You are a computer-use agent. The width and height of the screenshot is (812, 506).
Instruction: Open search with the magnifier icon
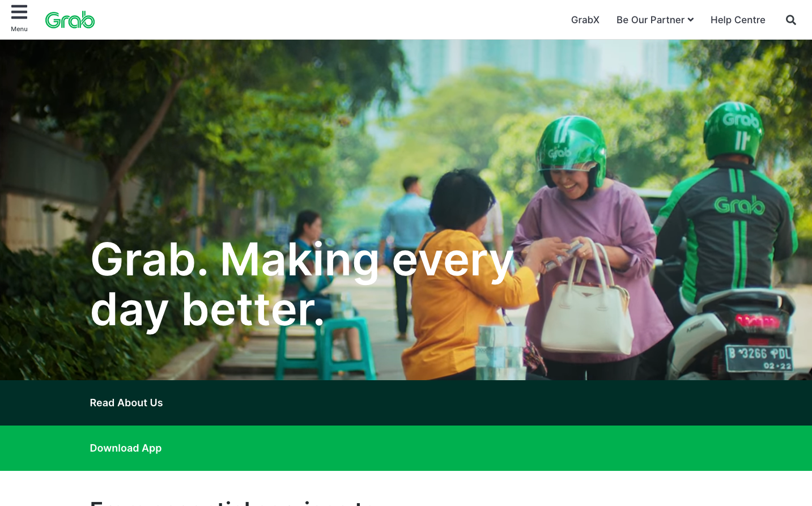791,20
